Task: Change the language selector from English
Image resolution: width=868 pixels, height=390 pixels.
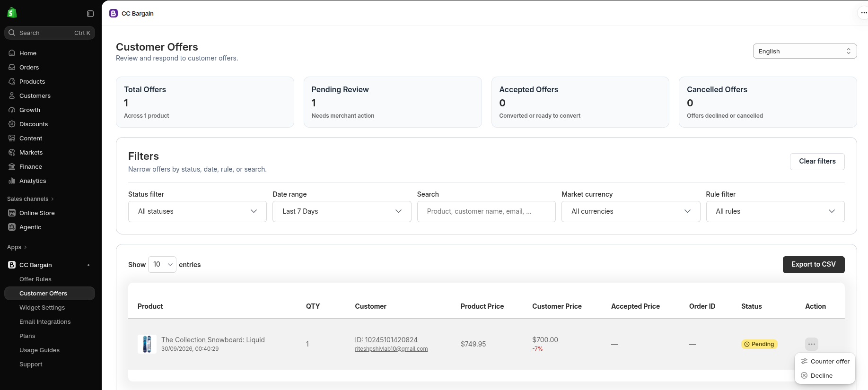Action: pyautogui.click(x=805, y=51)
